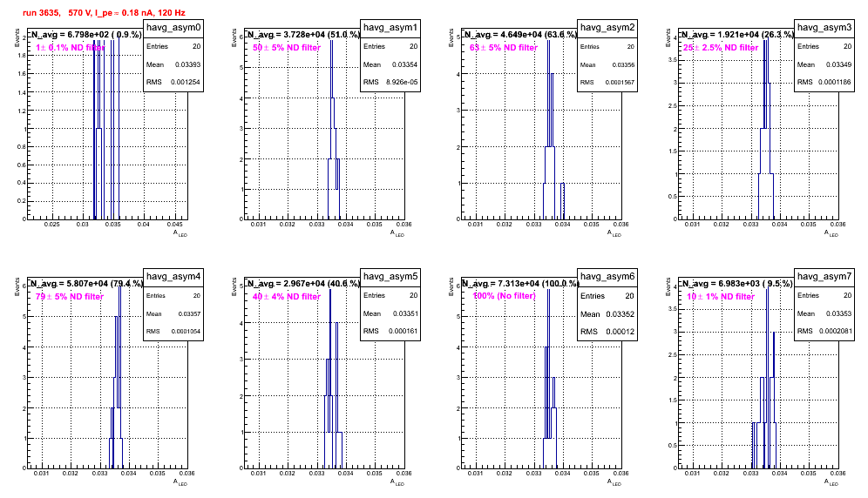Click the '25± 2.5% ND filter' label
This screenshot has height=498, width=868.
pyautogui.click(x=720, y=48)
